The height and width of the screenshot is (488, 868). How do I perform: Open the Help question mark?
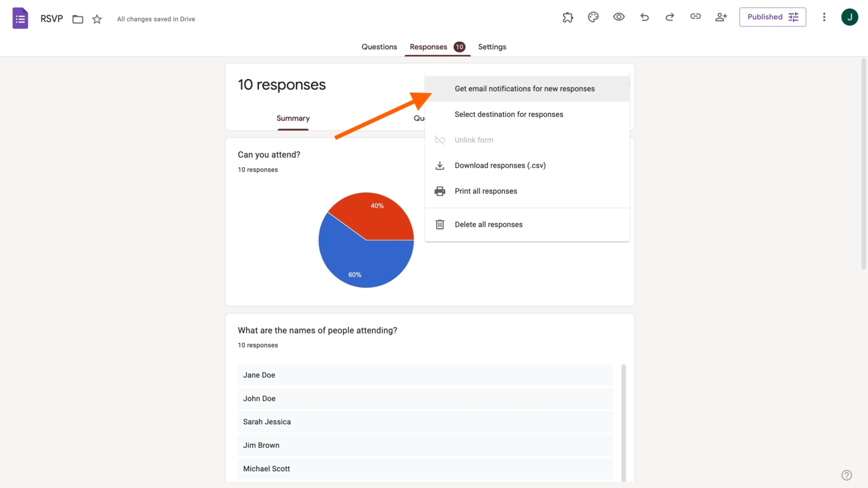(x=847, y=475)
